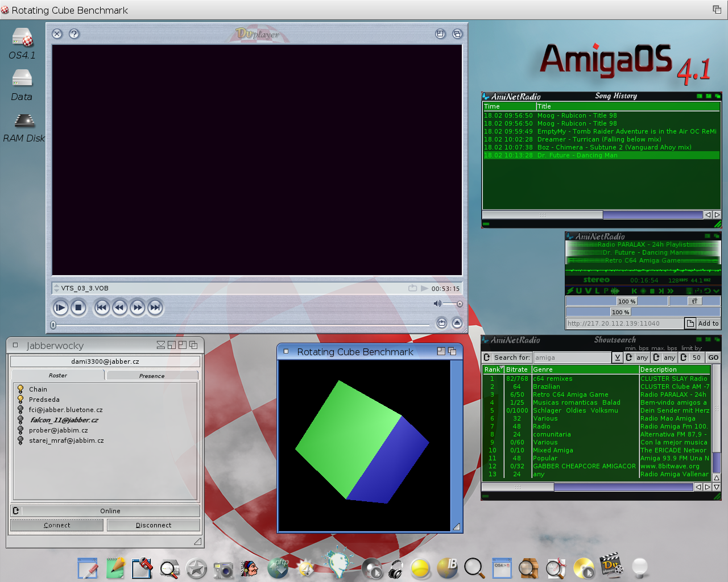This screenshot has width=728, height=582.
Task: Click the DvPlayer help question mark icon
Action: 74,34
